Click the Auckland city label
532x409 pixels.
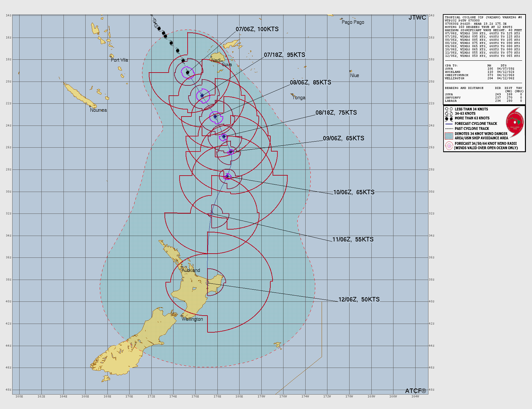click(x=191, y=270)
